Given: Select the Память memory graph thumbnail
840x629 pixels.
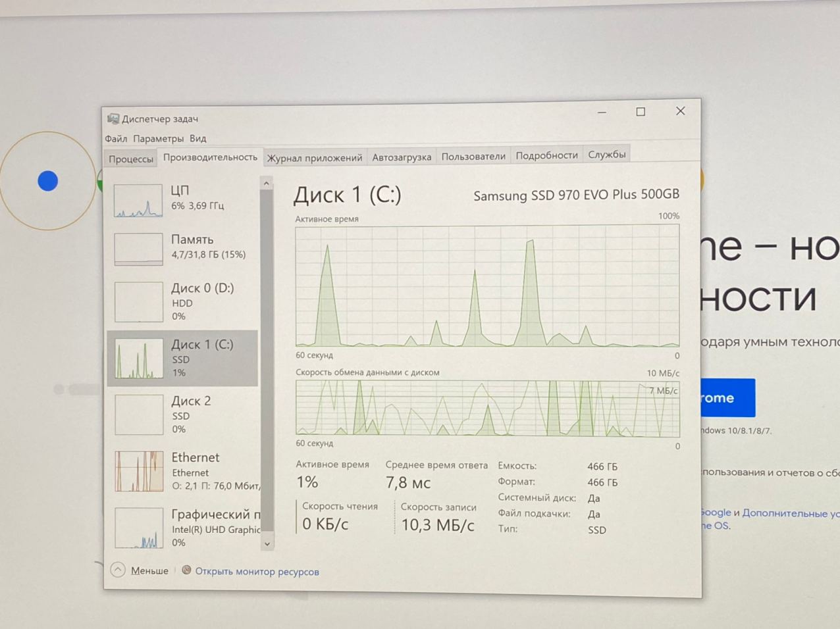Looking at the screenshot, I should point(138,249).
